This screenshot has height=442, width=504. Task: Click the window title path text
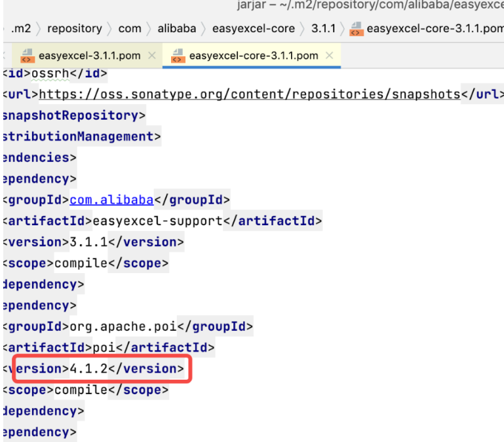click(370, 5)
